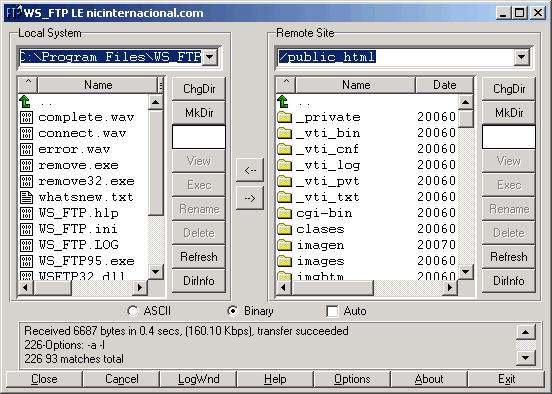This screenshot has height=394, width=552.
Task: Click the error.wav file icon
Action: tap(26, 149)
